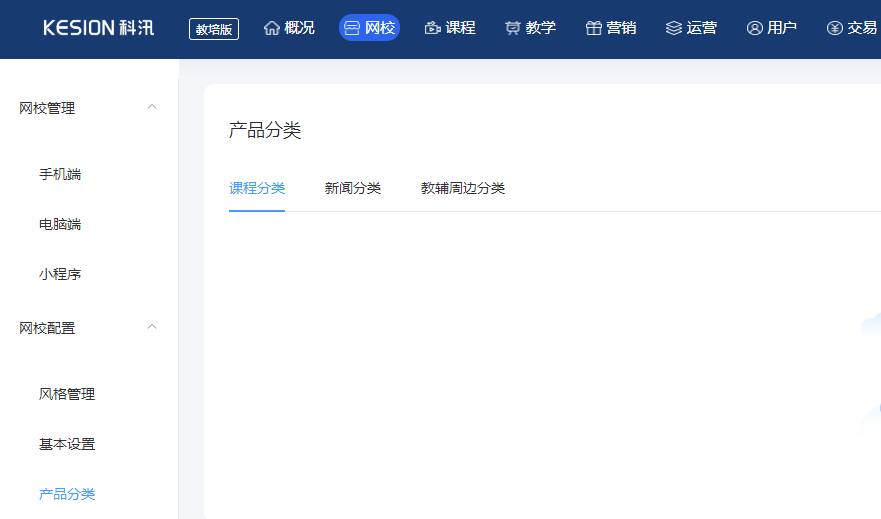This screenshot has width=881, height=519.
Task: Open 基本设置 in sidebar
Action: (x=67, y=444)
